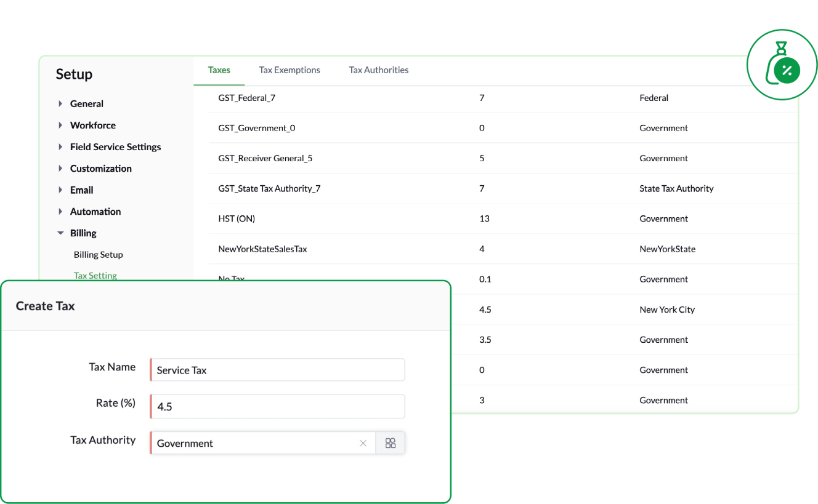Select the Taxes tab
The image size is (818, 504).
(x=219, y=70)
